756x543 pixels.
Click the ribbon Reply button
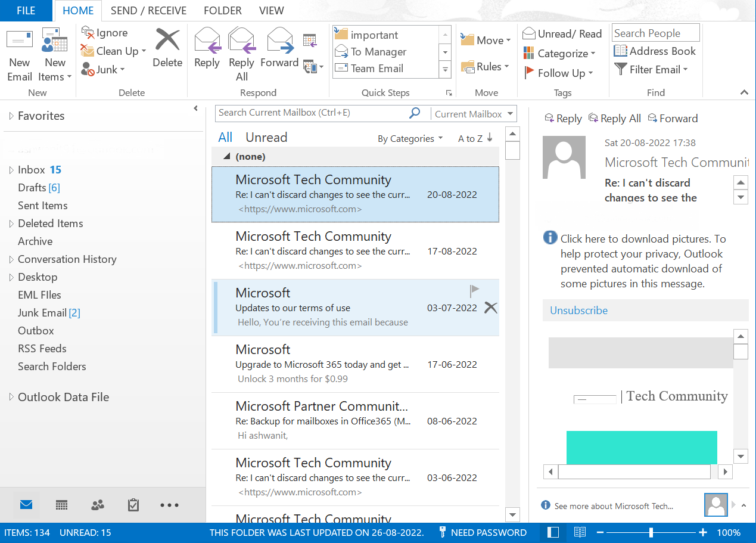click(207, 49)
